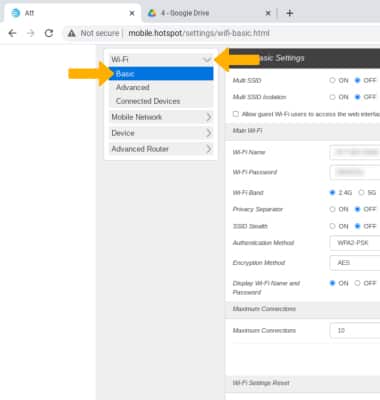Viewport: 380px width, 400px height.
Task: Reload the page with refresh icon
Action: pyautogui.click(x=49, y=33)
